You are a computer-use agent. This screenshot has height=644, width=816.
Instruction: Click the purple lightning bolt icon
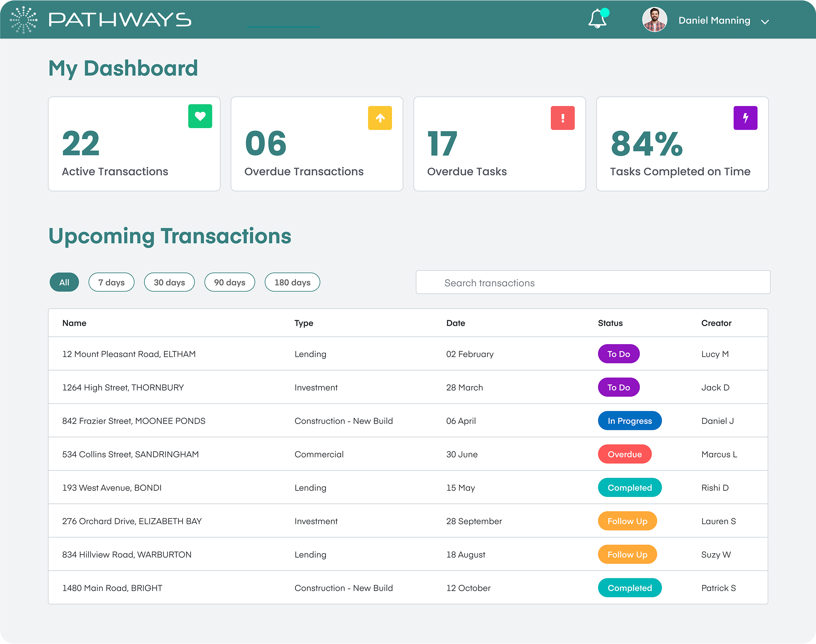pyautogui.click(x=745, y=118)
